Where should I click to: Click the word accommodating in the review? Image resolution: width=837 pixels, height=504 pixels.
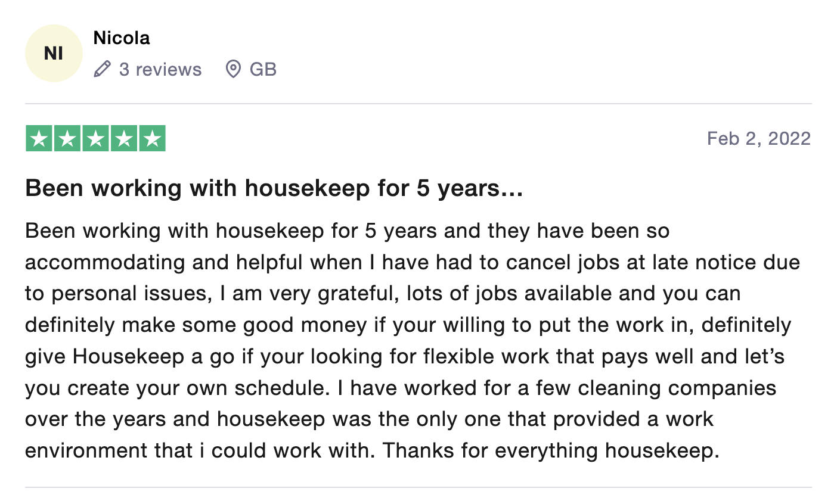click(x=105, y=262)
